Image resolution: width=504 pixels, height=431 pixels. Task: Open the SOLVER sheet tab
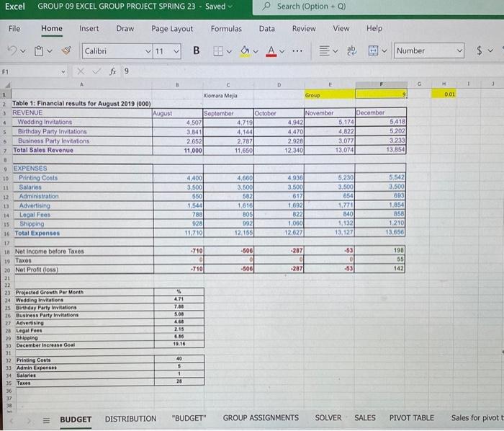[x=328, y=418]
